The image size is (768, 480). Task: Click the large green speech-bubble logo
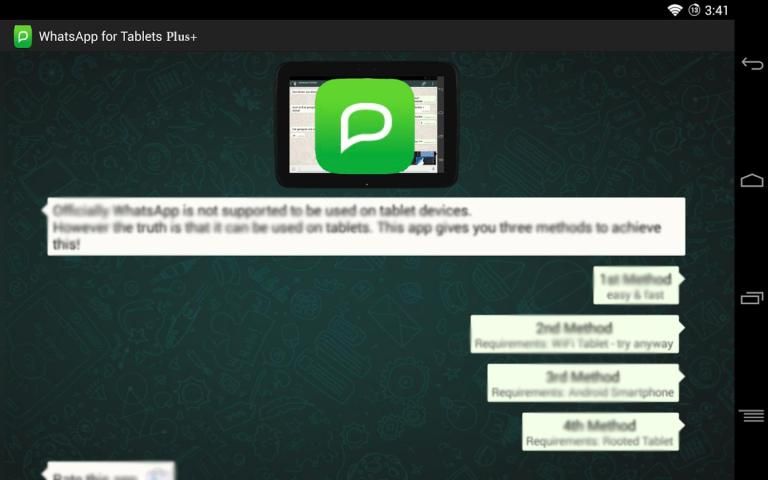point(365,126)
